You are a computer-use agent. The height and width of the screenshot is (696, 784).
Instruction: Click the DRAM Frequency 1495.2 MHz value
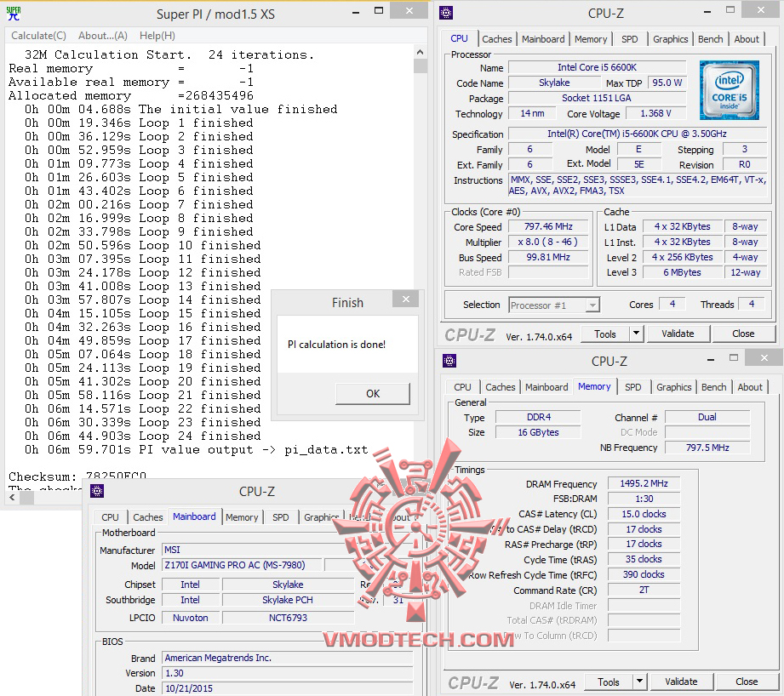[644, 483]
